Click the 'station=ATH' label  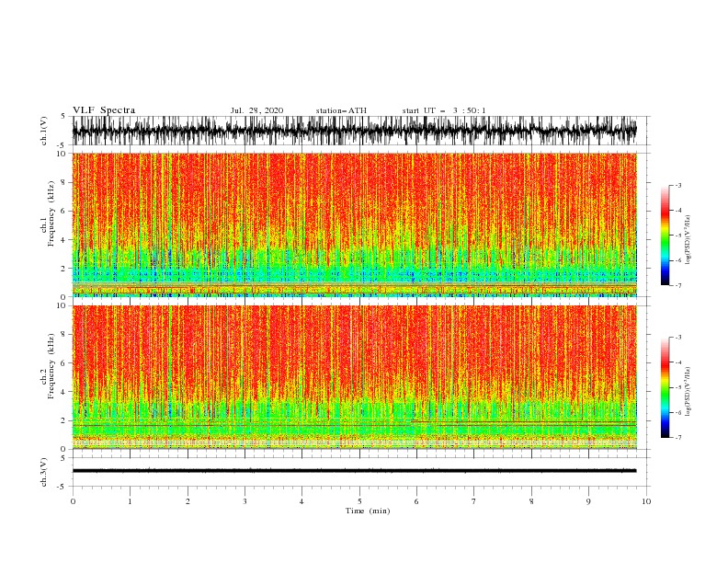341,110
